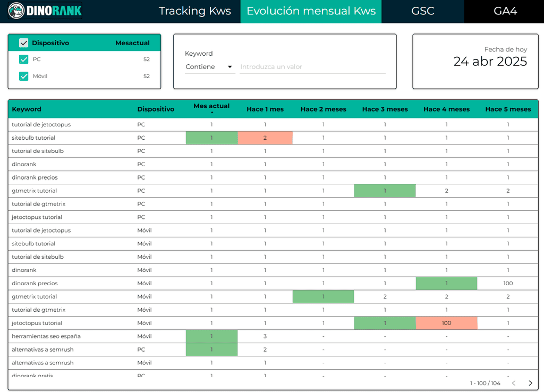
Task: Sort by Hace 5 meses header
Action: (x=508, y=109)
